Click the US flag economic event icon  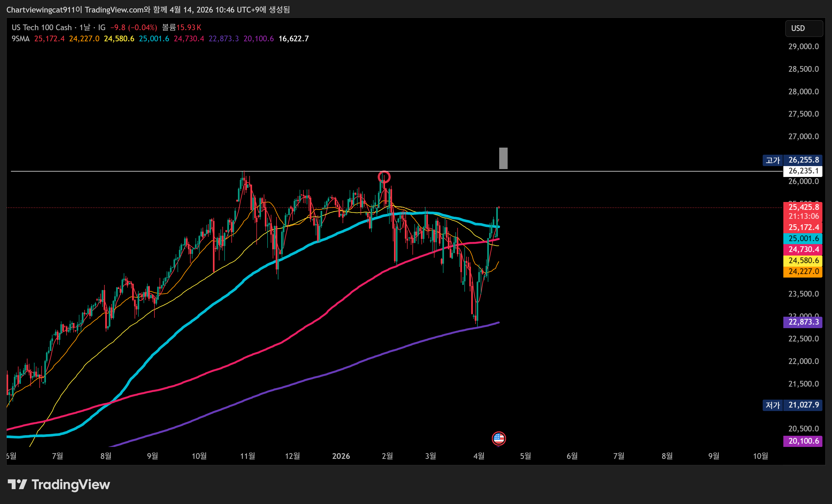[x=499, y=438]
